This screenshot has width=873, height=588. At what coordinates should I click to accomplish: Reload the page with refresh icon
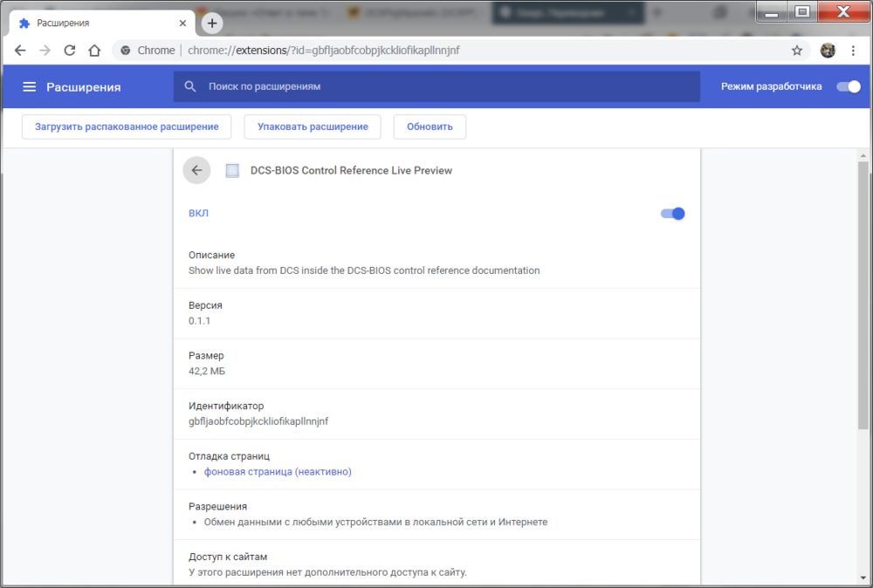(x=70, y=51)
